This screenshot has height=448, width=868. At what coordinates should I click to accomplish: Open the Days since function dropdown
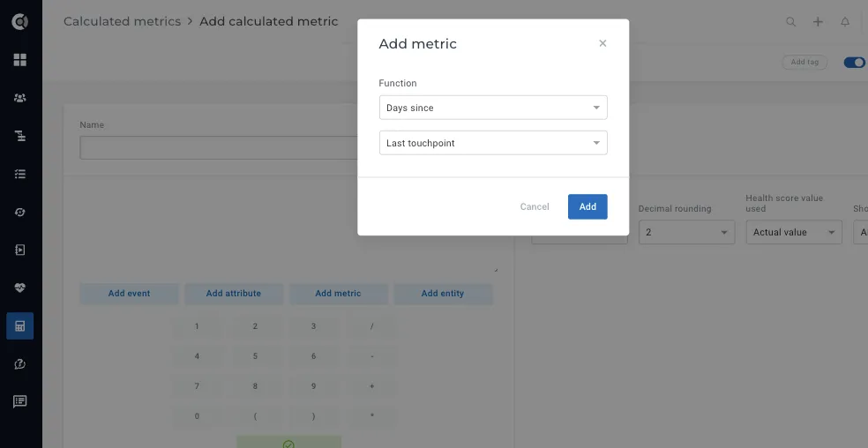point(493,108)
